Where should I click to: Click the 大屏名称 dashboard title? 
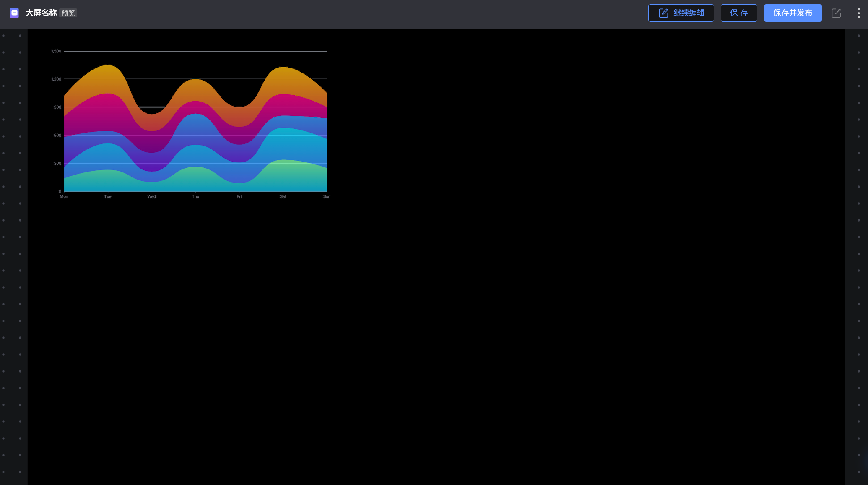click(x=41, y=13)
